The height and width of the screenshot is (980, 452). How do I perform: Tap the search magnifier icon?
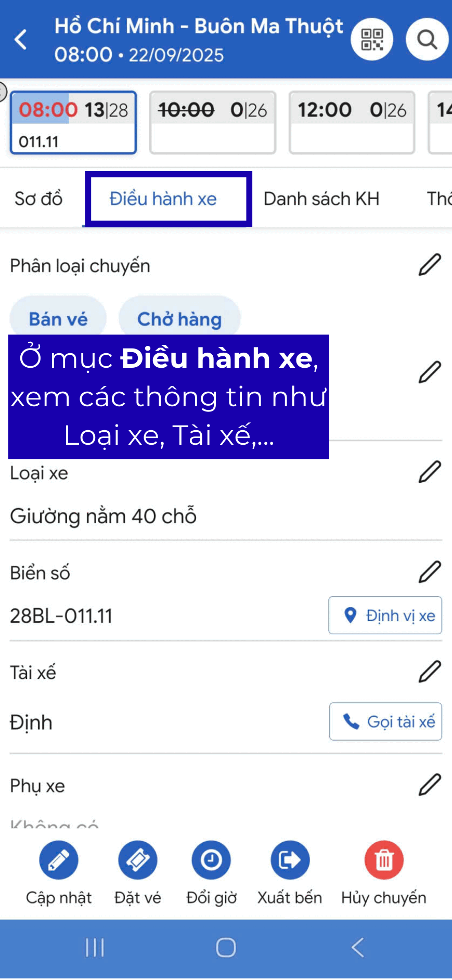[x=427, y=40]
